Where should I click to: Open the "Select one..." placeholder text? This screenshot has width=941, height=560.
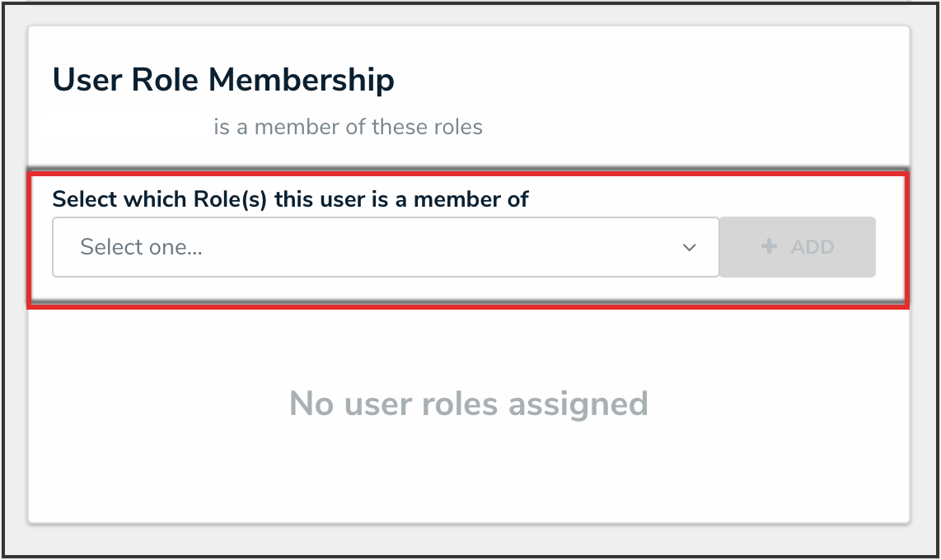pyautogui.click(x=141, y=247)
